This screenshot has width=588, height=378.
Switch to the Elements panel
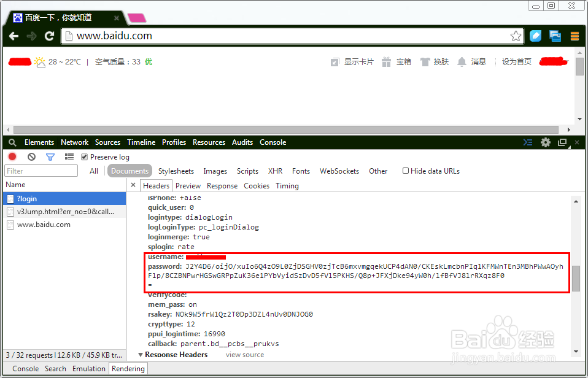39,142
